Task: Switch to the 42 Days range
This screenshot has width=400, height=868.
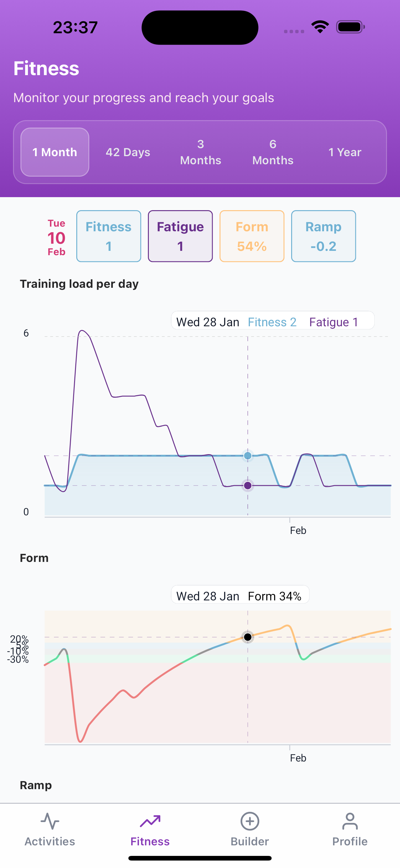Action: click(128, 152)
